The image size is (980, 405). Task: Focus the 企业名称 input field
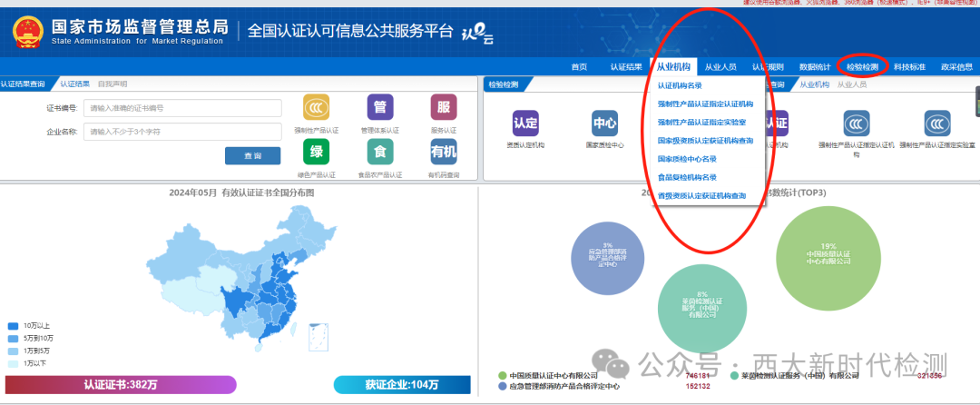(182, 132)
